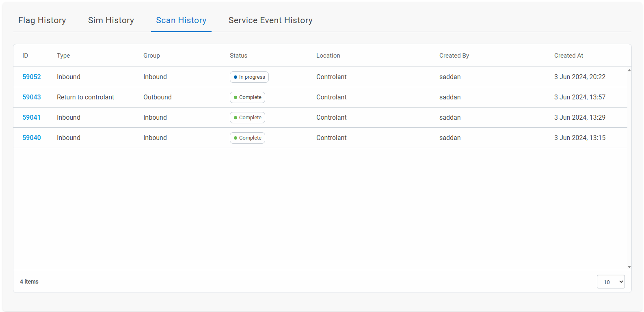Click the '3 Jun 2024, 13:15' timestamp

tap(580, 138)
